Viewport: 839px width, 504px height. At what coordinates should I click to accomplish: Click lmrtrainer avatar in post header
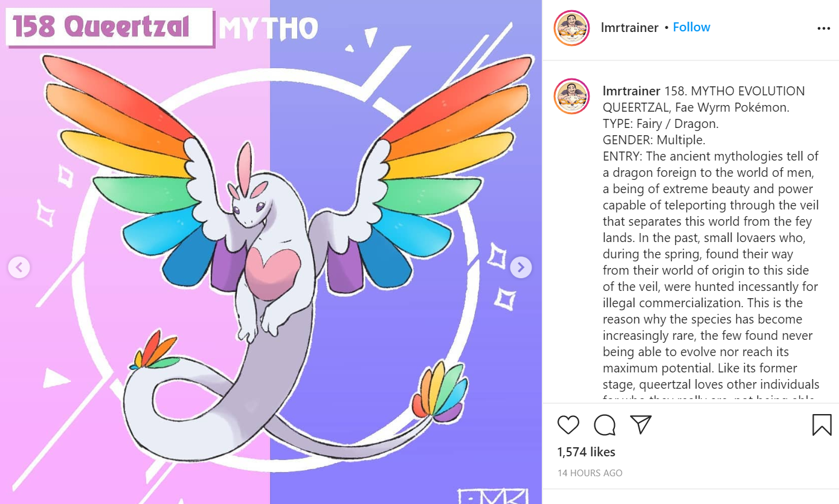[571, 28]
